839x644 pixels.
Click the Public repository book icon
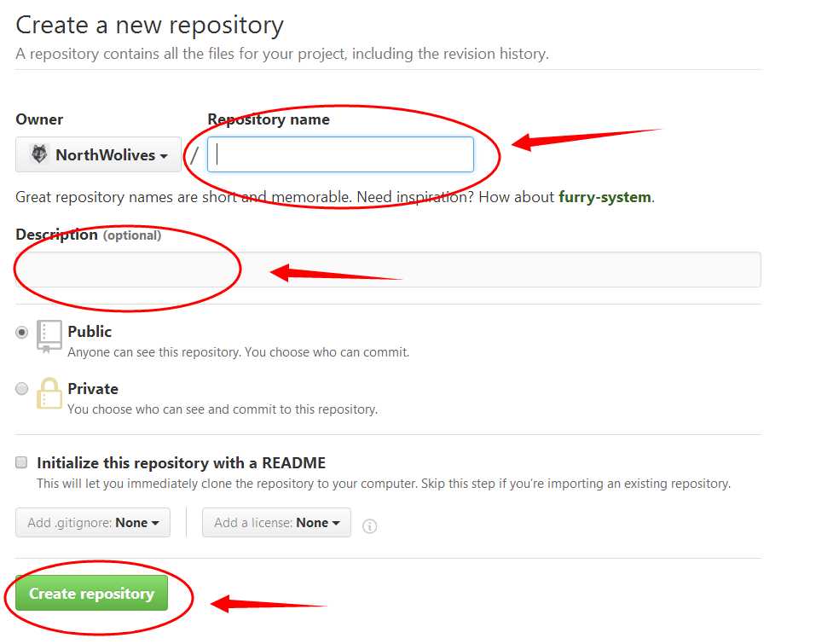pyautogui.click(x=49, y=337)
